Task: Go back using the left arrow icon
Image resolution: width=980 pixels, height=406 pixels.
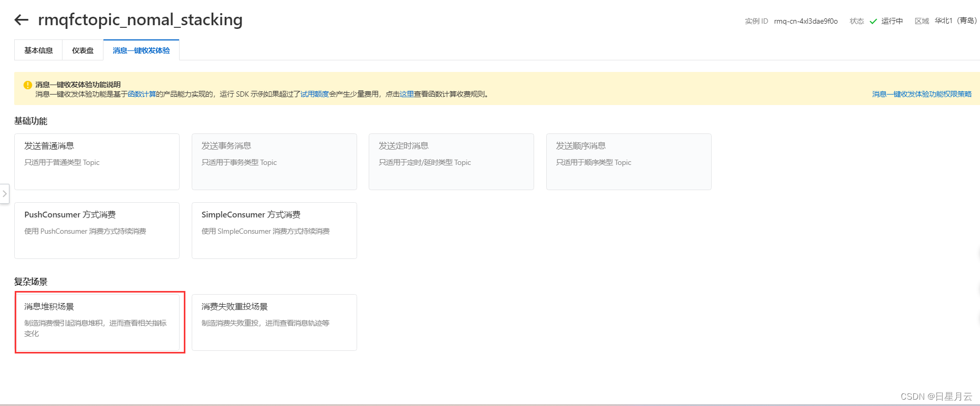Action: (x=21, y=20)
